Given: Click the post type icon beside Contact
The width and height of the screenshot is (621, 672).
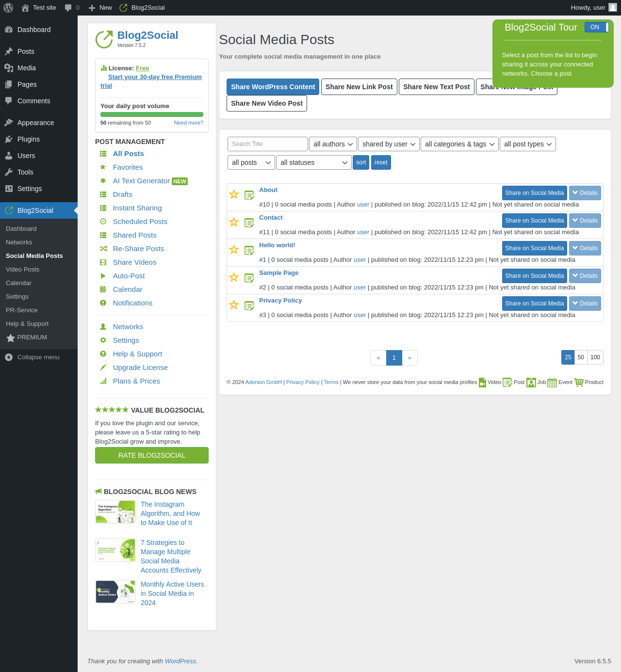Looking at the screenshot, I should tap(249, 223).
